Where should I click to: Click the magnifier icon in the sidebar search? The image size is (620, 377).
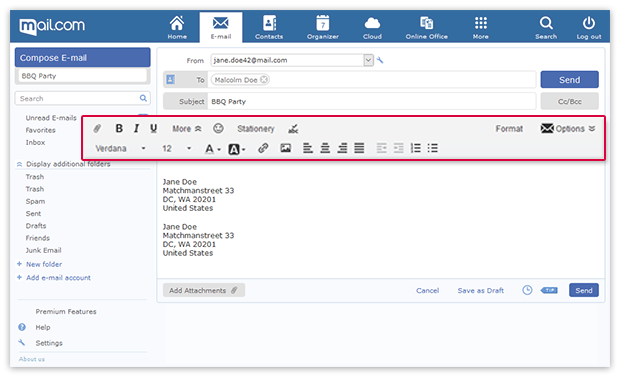point(143,98)
